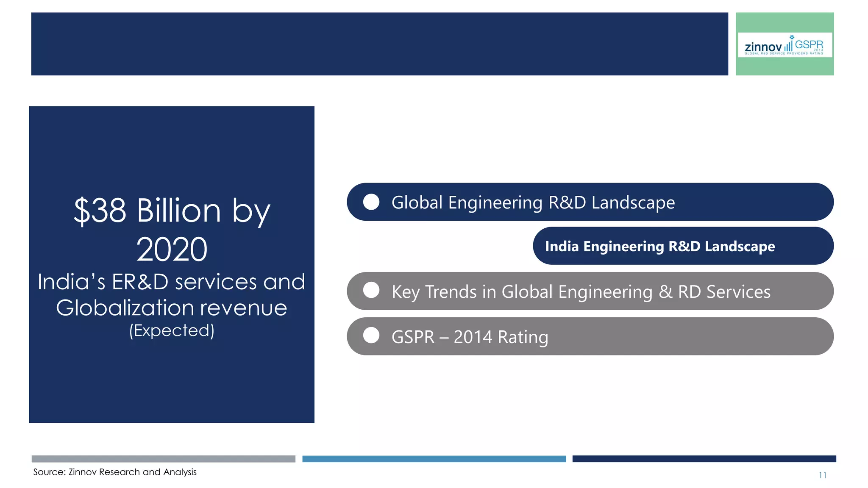Open Key Trends in Global Engineering section
868x488 pixels.
coord(581,291)
